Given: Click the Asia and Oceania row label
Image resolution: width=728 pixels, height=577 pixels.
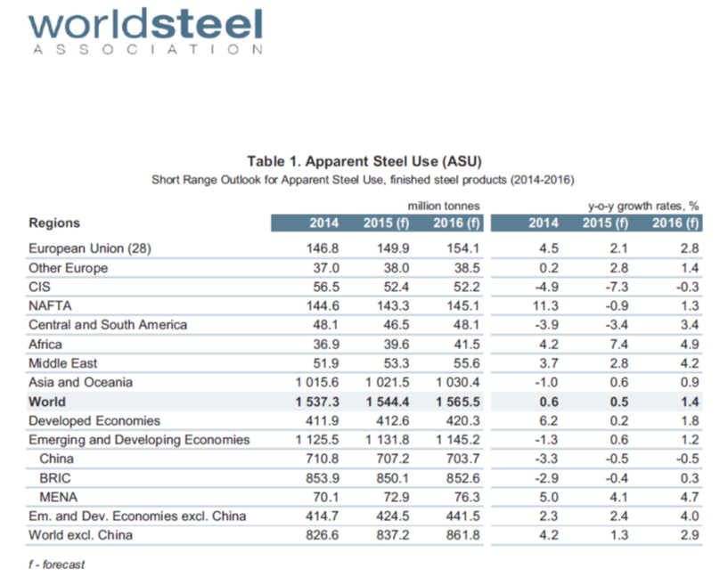Looking at the screenshot, I should [x=80, y=382].
